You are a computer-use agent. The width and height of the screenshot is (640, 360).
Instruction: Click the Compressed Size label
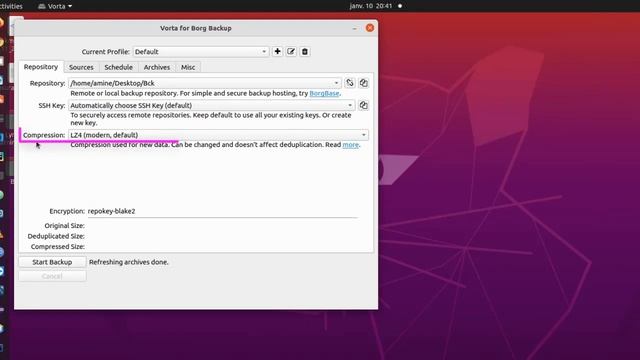[58, 247]
